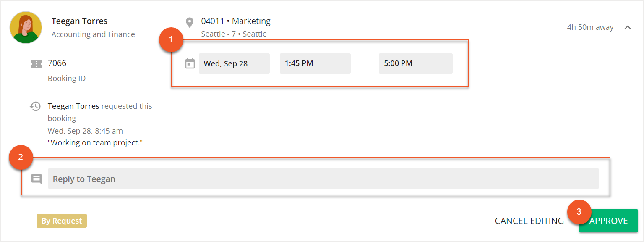Click the location pin icon
Viewport: 644px width, 242px height.
pyautogui.click(x=189, y=22)
